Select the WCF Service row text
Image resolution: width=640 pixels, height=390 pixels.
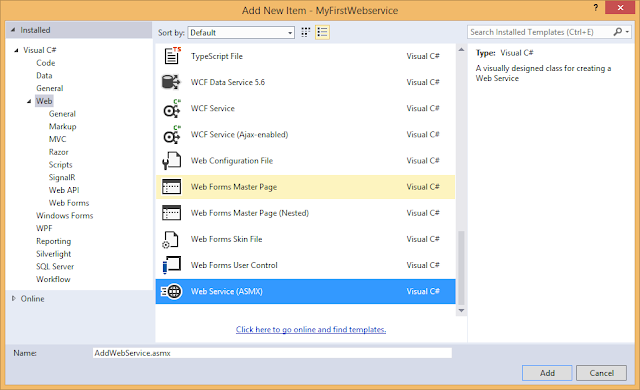click(x=213, y=109)
